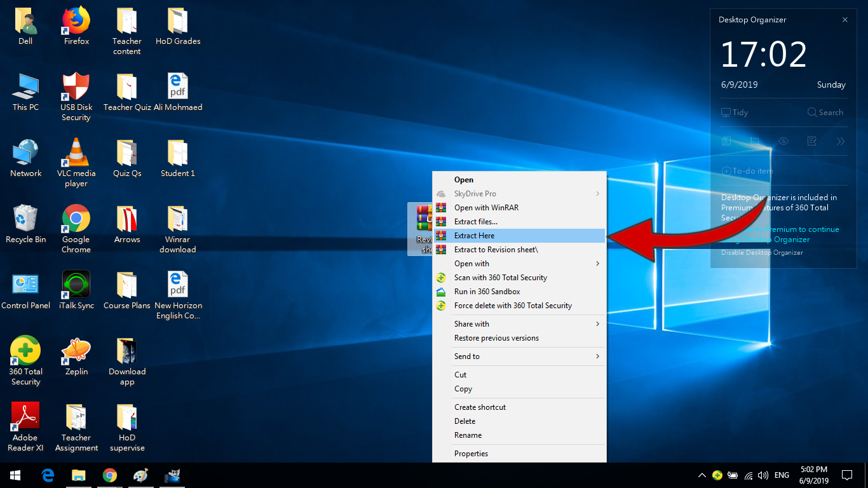Select the Winrar download folder

coord(178,230)
